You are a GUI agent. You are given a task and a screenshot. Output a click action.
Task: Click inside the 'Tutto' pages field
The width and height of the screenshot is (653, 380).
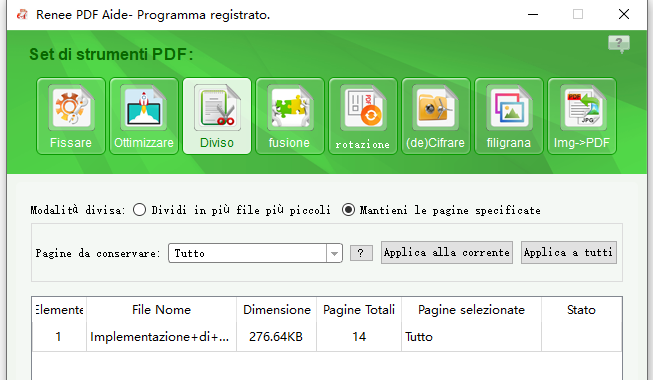[x=247, y=253]
